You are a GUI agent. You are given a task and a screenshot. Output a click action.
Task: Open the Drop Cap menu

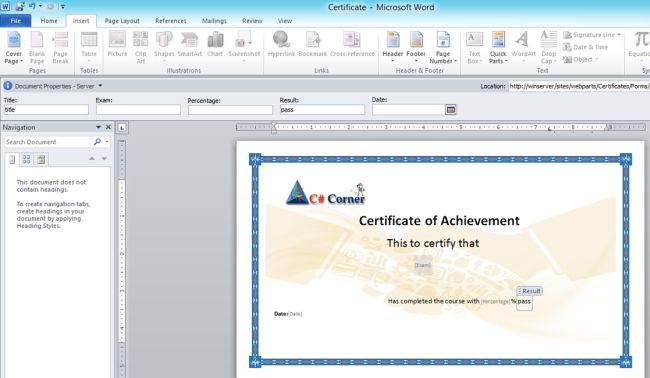pyautogui.click(x=548, y=48)
